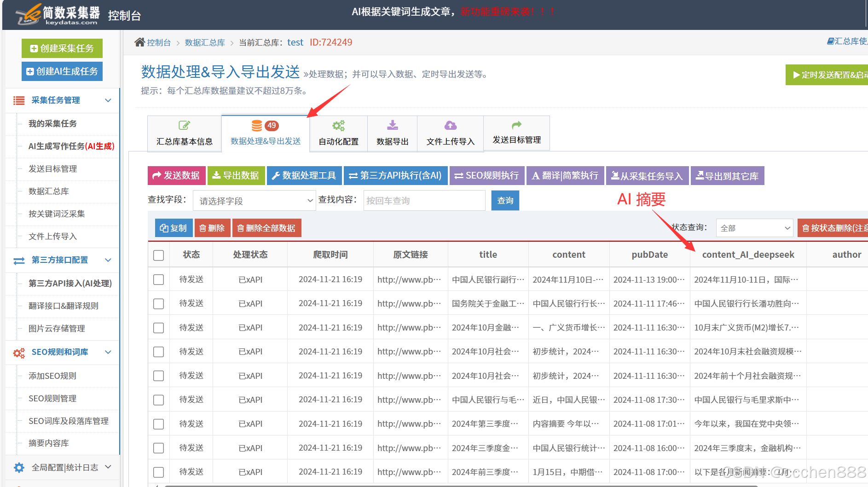Open 第三方API接入(AI处理) in sidebar

click(70, 284)
